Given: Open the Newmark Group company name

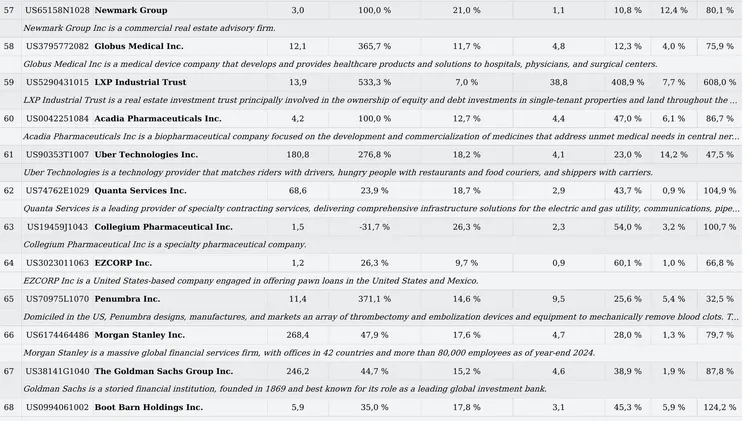Looking at the screenshot, I should [131, 10].
